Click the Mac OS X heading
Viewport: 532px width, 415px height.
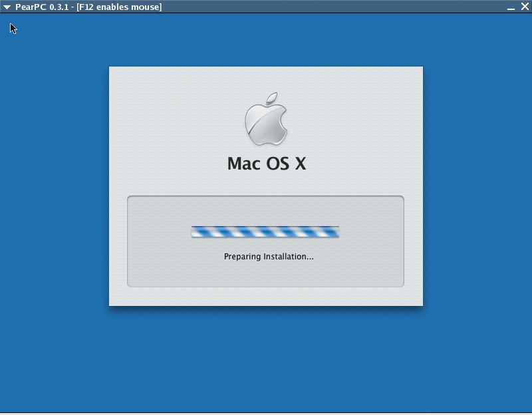point(267,164)
